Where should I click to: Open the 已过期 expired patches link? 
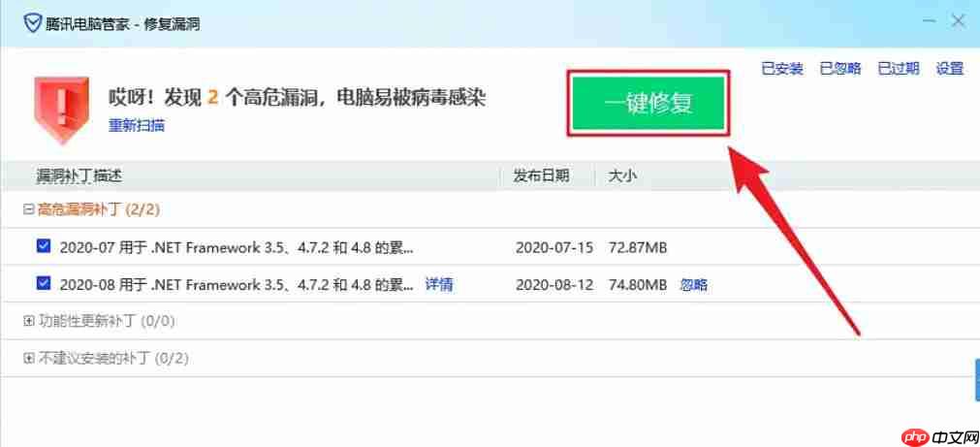coord(899,69)
